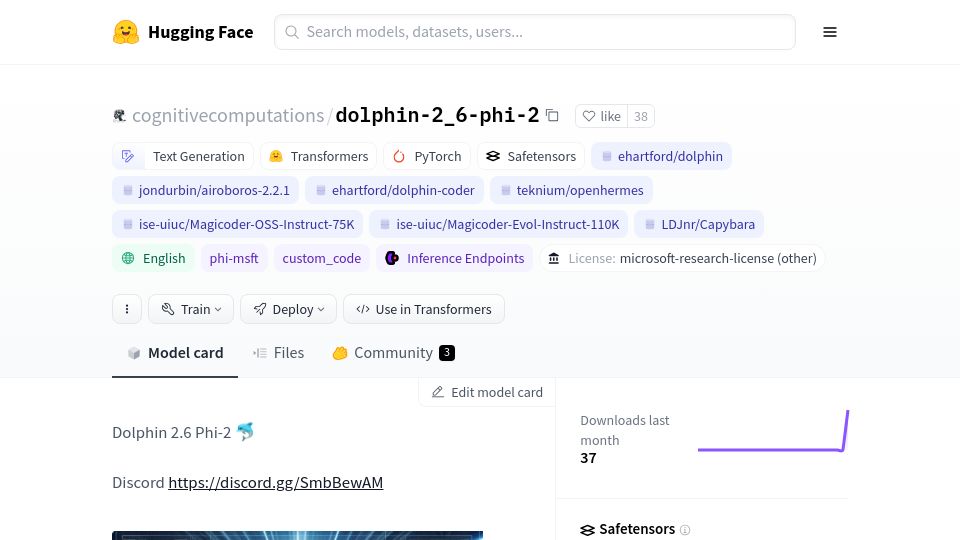Click the heart like button
Screen dimensions: 960x540
point(601,116)
